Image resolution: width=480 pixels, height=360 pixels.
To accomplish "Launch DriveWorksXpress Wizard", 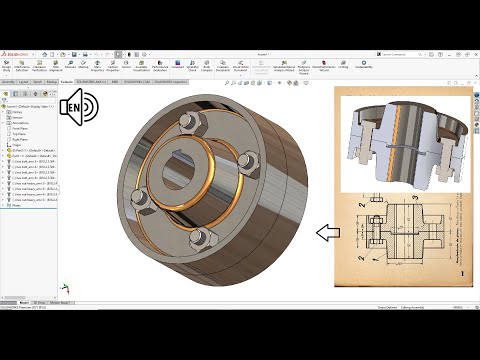I will pyautogui.click(x=324, y=66).
